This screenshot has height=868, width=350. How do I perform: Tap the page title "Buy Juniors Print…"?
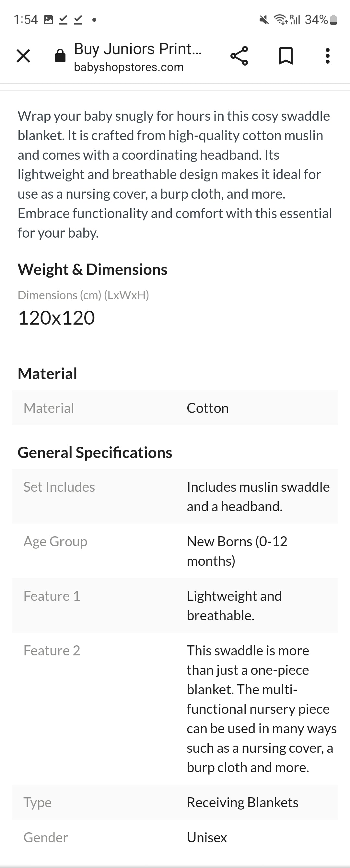pos(138,49)
